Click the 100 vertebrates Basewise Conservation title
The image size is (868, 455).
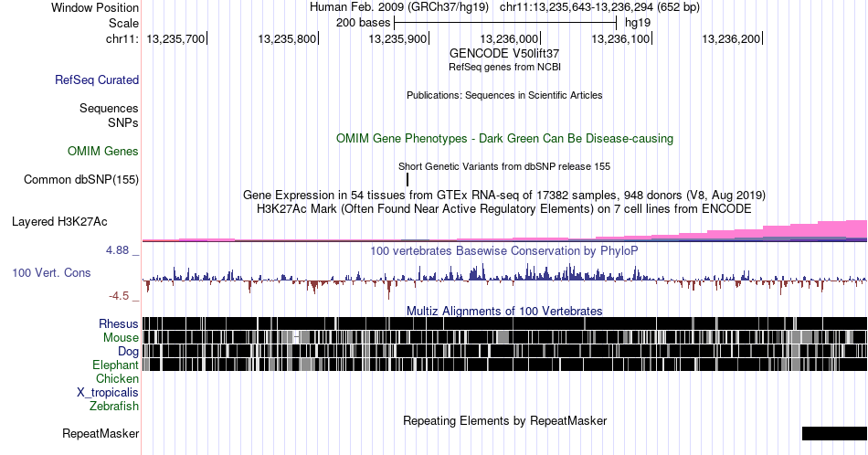[504, 250]
